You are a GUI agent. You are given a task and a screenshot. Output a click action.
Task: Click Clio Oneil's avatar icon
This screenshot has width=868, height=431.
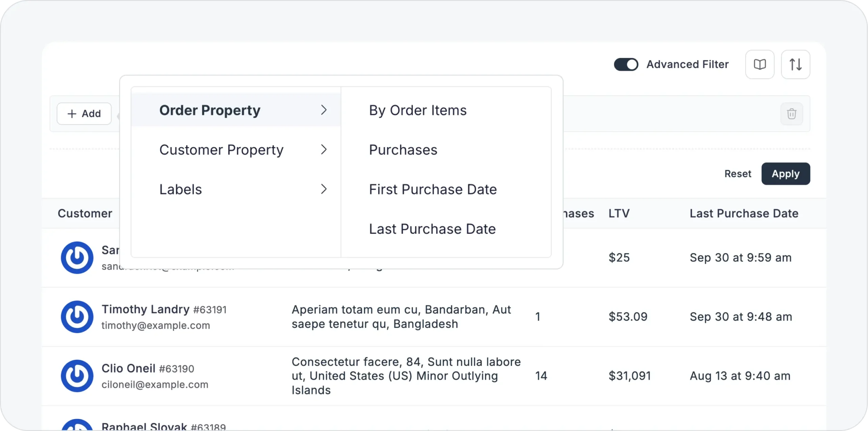coord(77,376)
